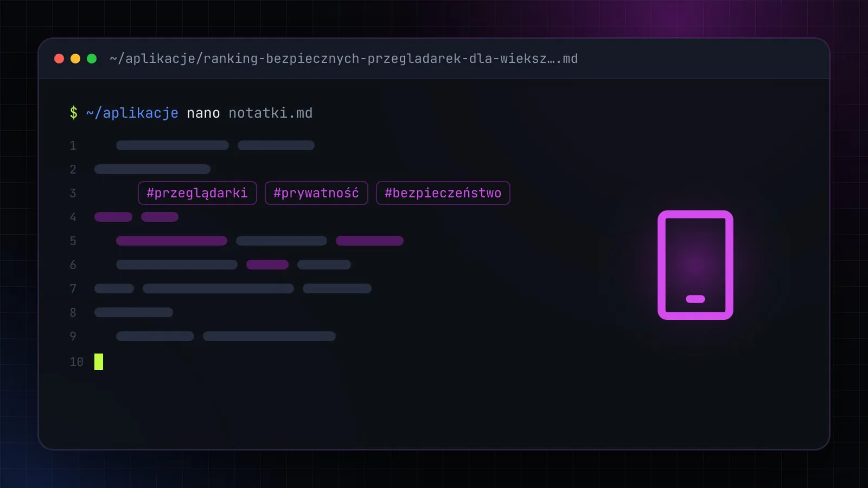Click line number 1 in the gutter
The image size is (868, 488).
tap(73, 145)
